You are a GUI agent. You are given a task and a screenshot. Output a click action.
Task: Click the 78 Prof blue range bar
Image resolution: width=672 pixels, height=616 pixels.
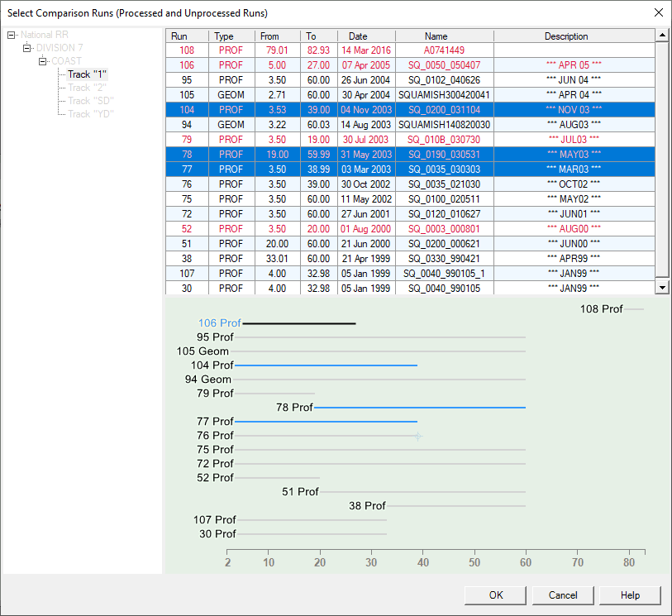(x=420, y=408)
